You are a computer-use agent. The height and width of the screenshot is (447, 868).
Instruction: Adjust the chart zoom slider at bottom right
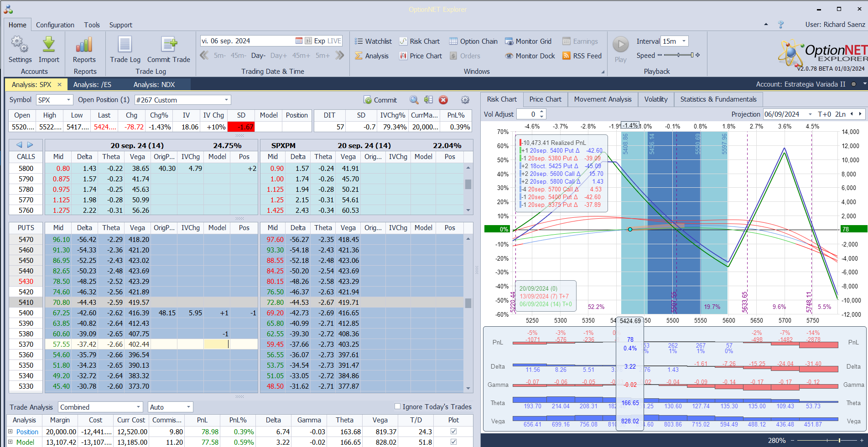tap(827, 440)
